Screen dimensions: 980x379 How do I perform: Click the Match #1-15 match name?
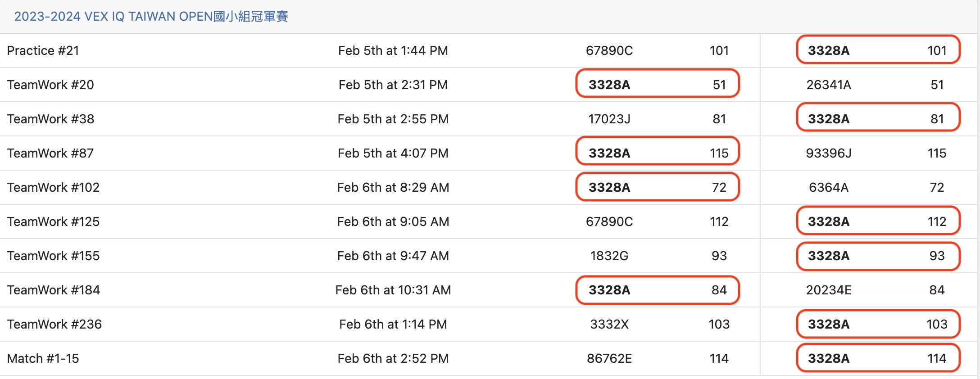43,358
